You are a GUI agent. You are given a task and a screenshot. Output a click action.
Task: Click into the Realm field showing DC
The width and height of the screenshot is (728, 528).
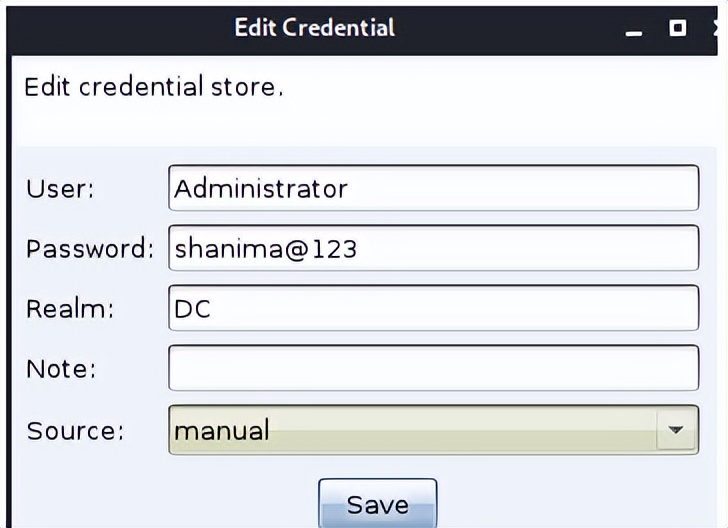(433, 308)
